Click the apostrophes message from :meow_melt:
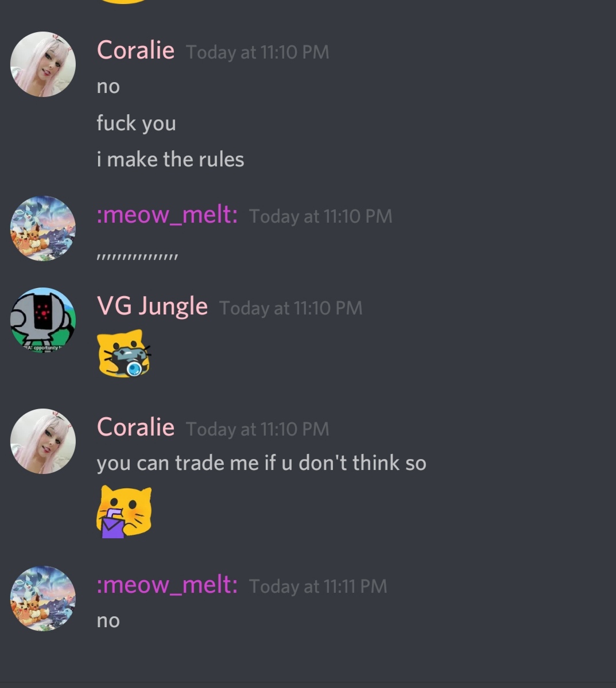This screenshot has width=616, height=688. point(137,256)
